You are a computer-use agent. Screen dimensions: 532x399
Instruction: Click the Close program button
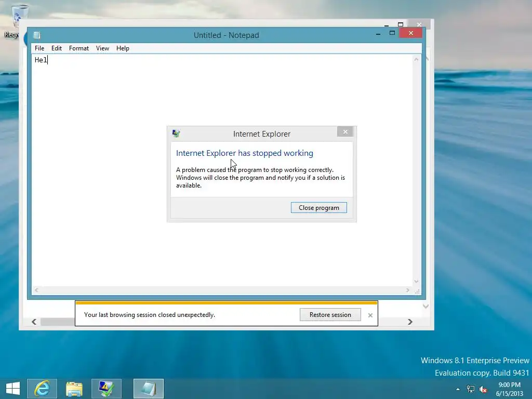(319, 208)
